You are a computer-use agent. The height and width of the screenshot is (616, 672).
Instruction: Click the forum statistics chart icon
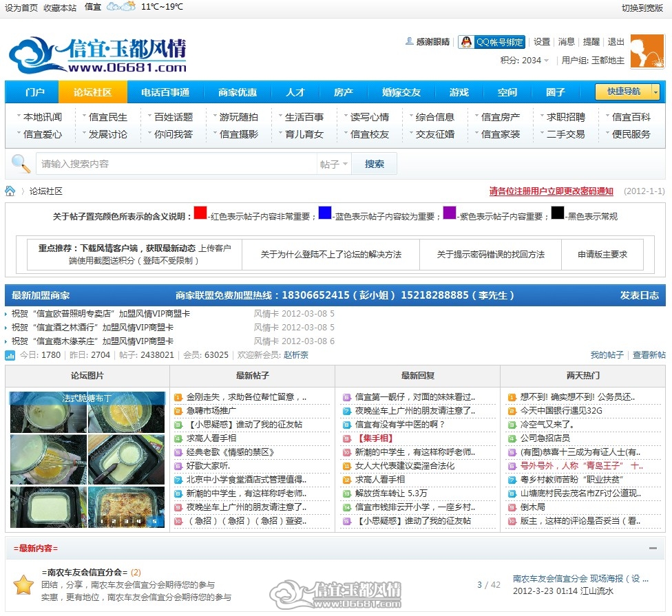10,355
